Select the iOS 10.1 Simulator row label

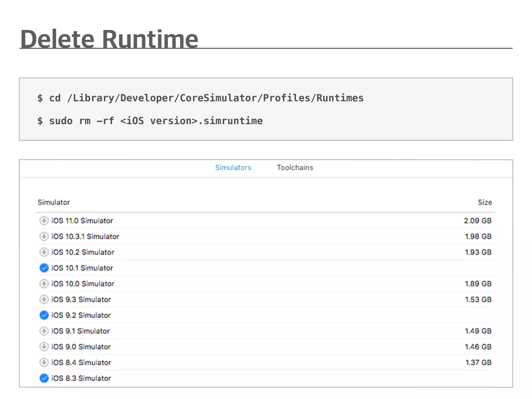coord(82,268)
